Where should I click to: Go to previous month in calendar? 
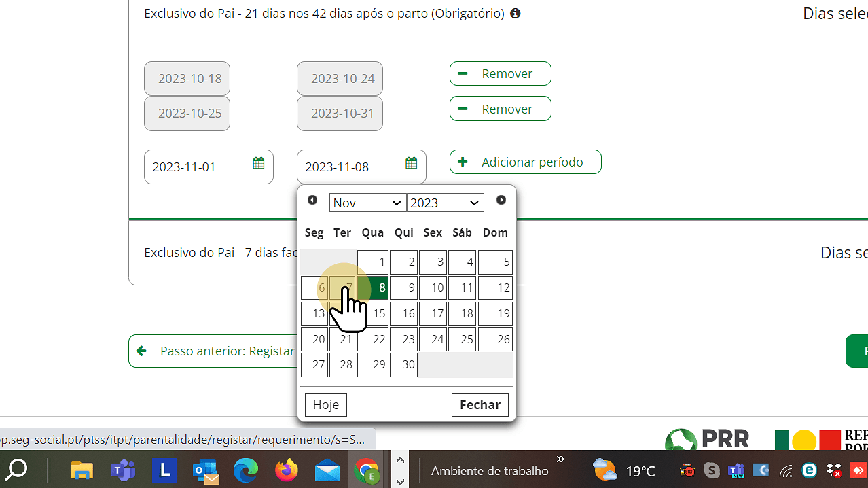point(312,200)
